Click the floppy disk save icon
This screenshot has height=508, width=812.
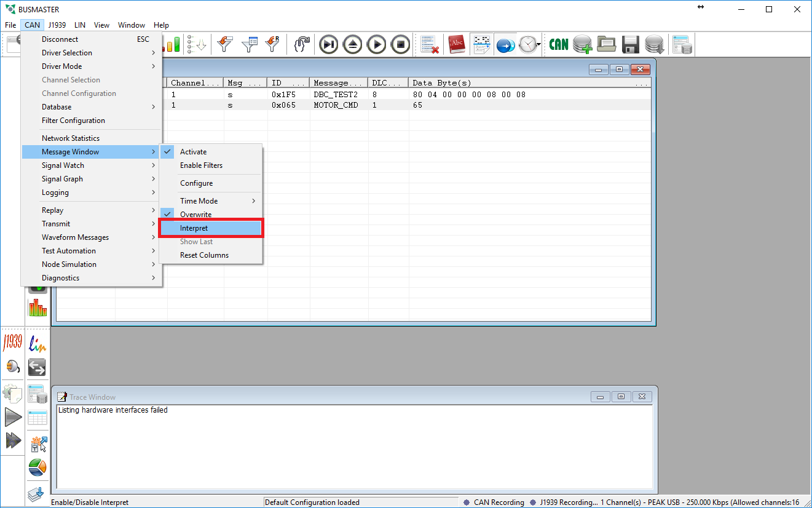coord(631,44)
